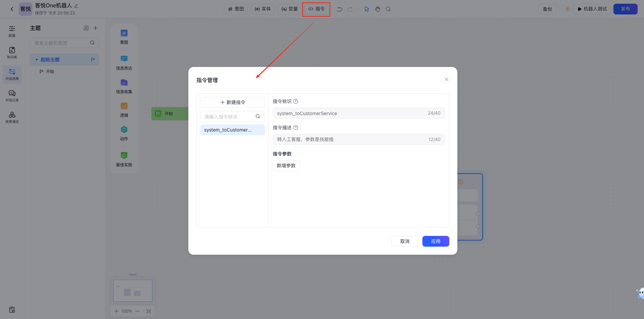
Task: Select the pointer cursor tool
Action: 367,9
